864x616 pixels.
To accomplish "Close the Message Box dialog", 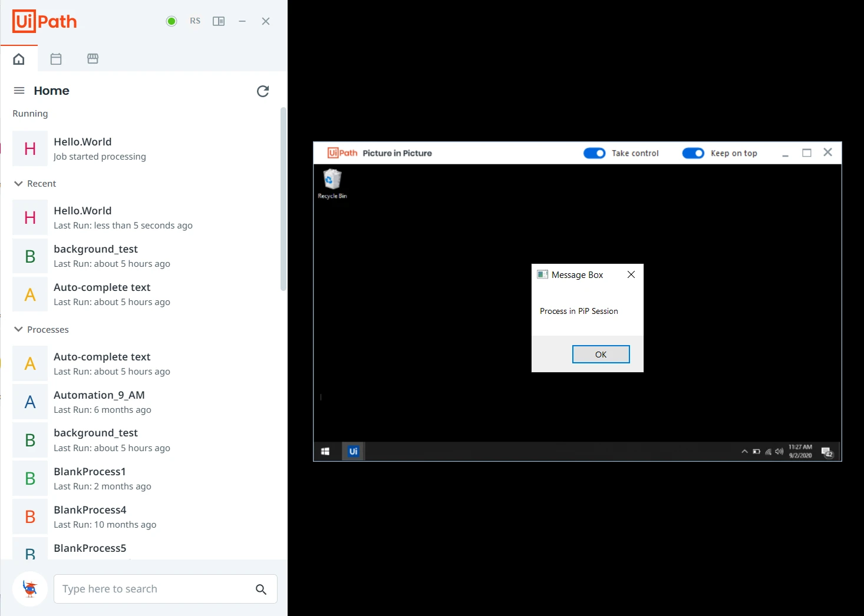I will tap(631, 274).
